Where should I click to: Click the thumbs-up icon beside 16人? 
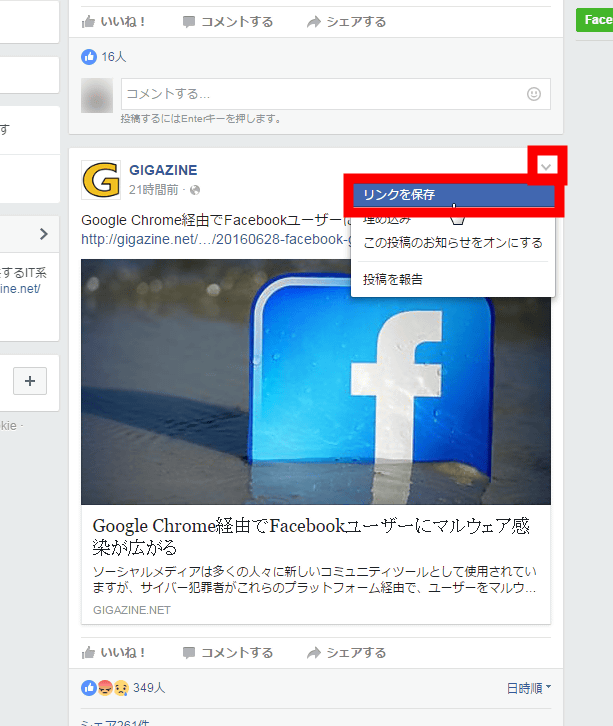coord(89,57)
